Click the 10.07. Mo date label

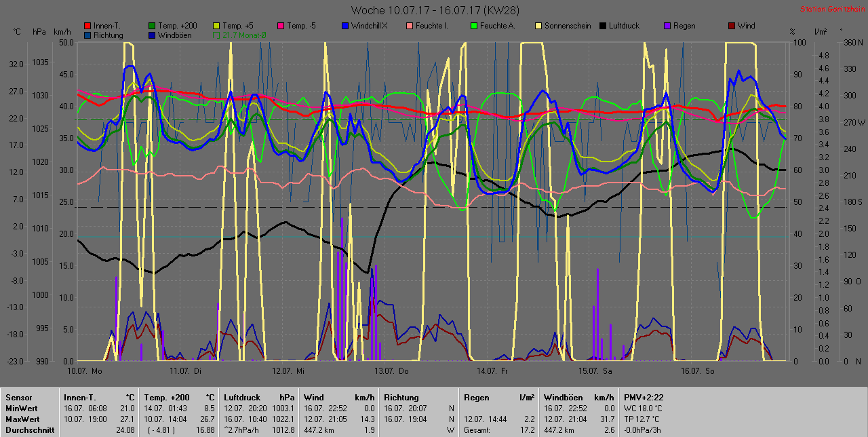click(x=85, y=371)
